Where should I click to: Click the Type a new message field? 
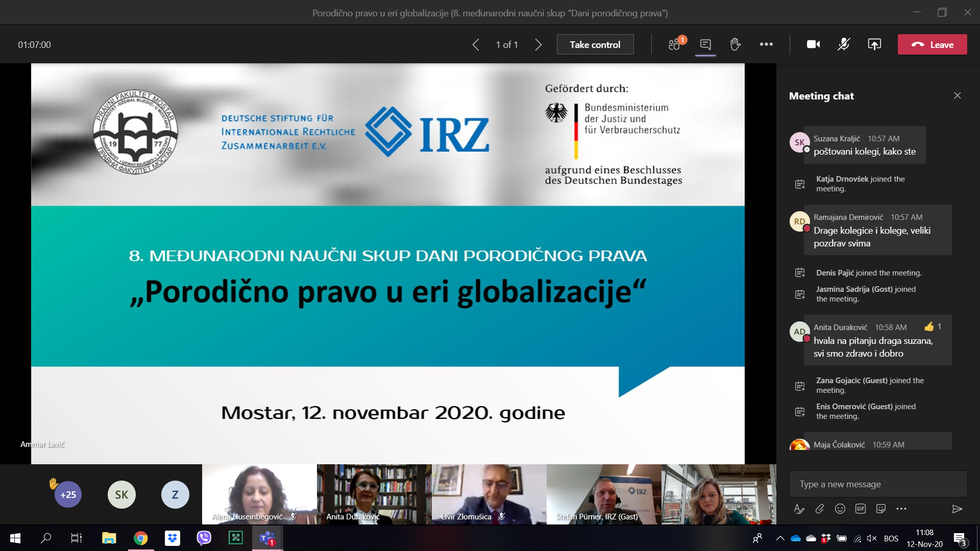tap(878, 484)
